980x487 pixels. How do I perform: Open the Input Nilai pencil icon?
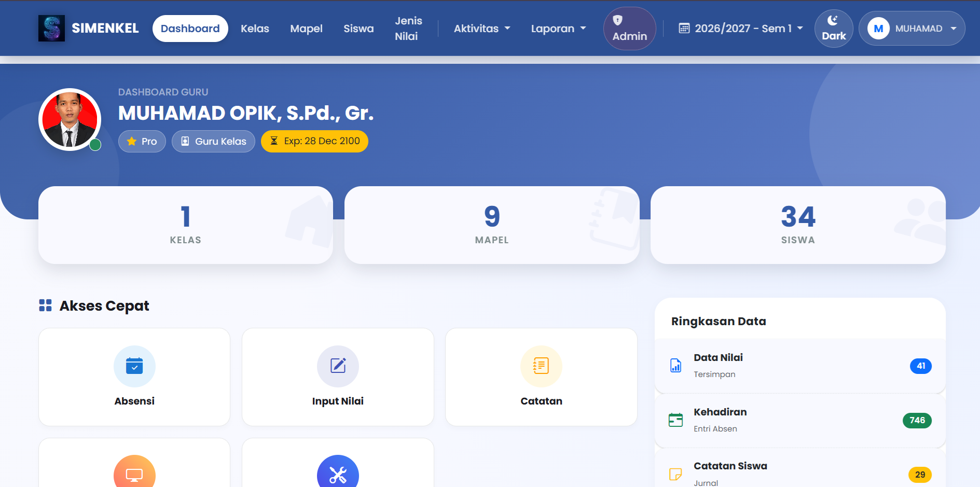[338, 366]
